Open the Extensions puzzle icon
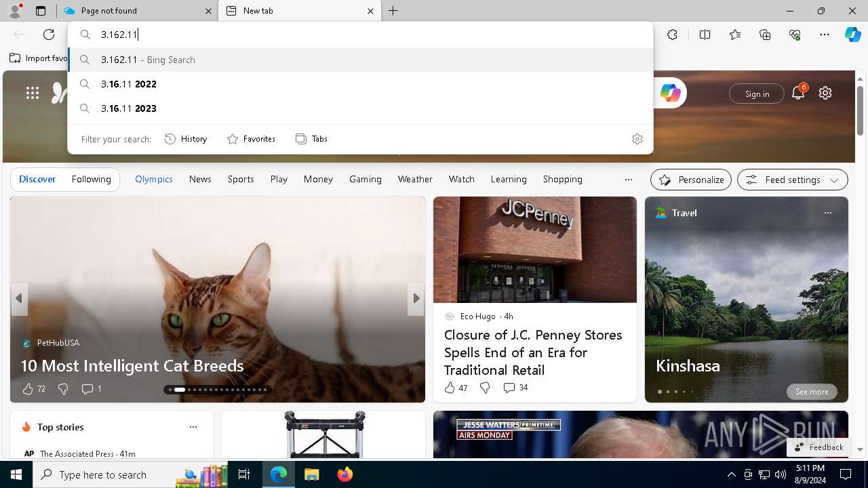 pos(672,35)
